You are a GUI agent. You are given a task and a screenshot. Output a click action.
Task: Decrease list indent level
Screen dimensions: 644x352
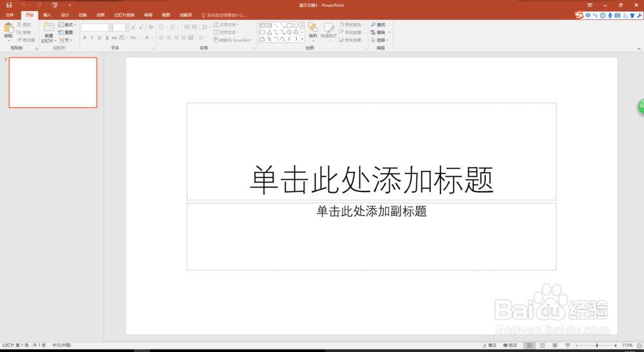187,27
